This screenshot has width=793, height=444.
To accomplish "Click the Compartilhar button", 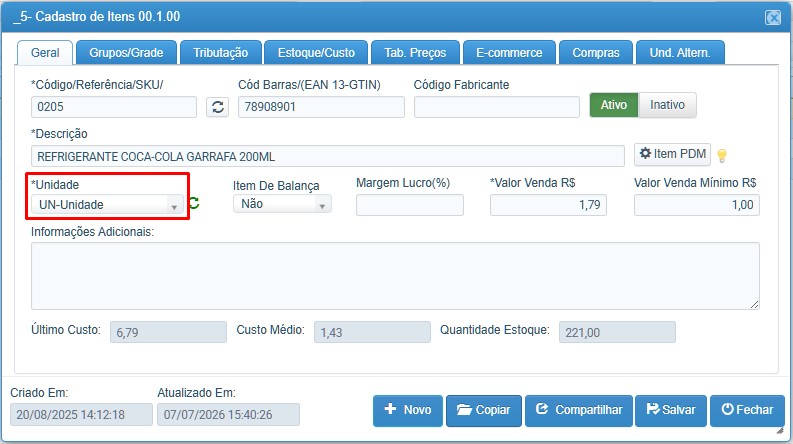I will tap(579, 410).
